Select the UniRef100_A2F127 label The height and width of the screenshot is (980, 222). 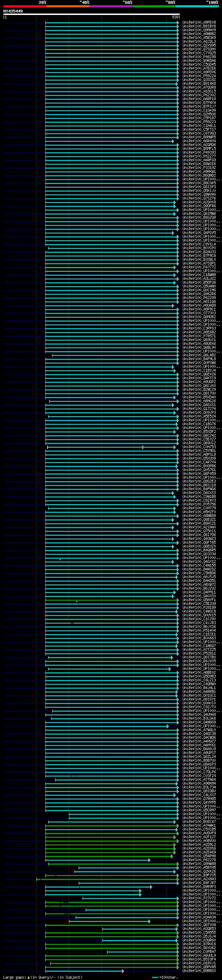199,836
